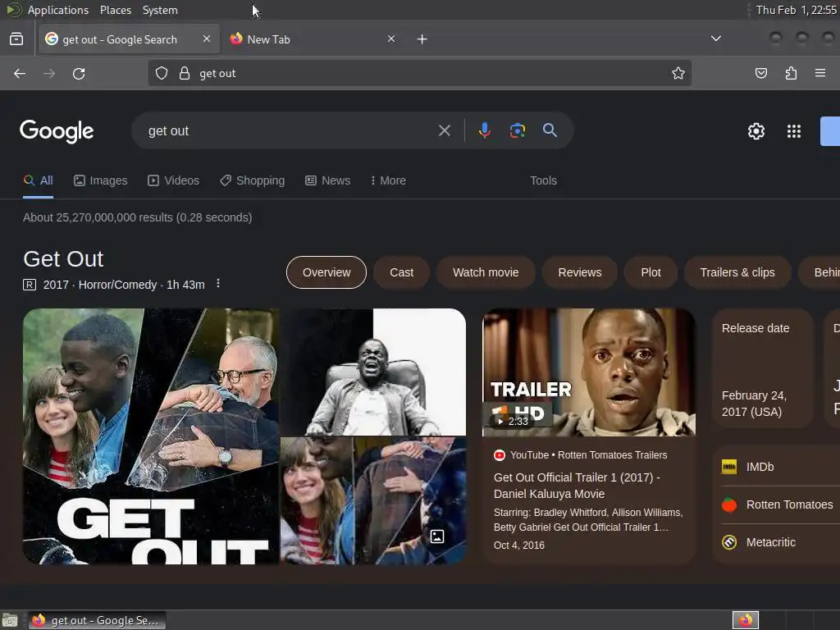Click the clock showing Thu Feb 1, 22:55
This screenshot has width=840, height=630.
pos(796,10)
